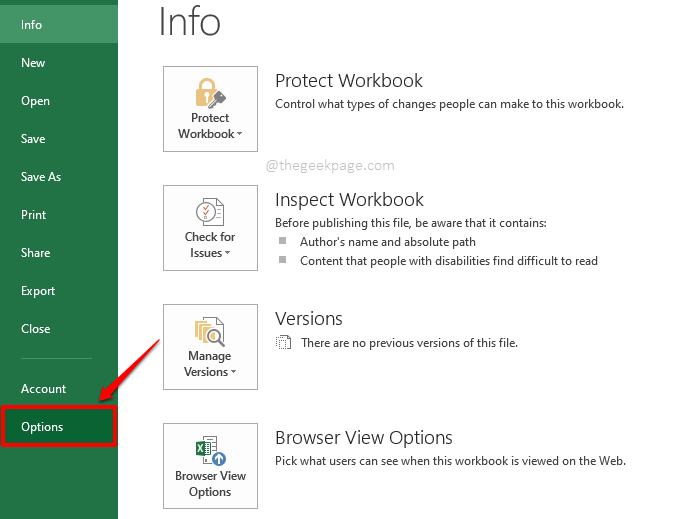Click Close in the backstage sidebar
This screenshot has height=519, width=685.
coord(35,329)
